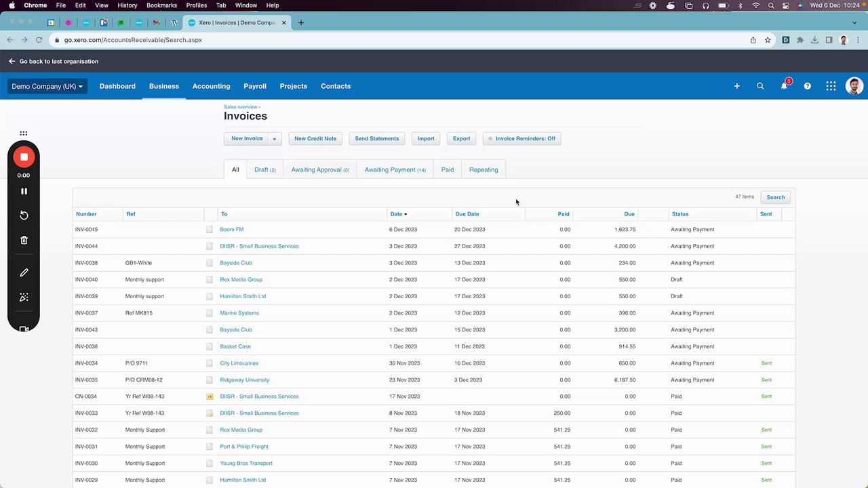The width and height of the screenshot is (868, 488).
Task: Open the Projects menu
Action: 294,86
